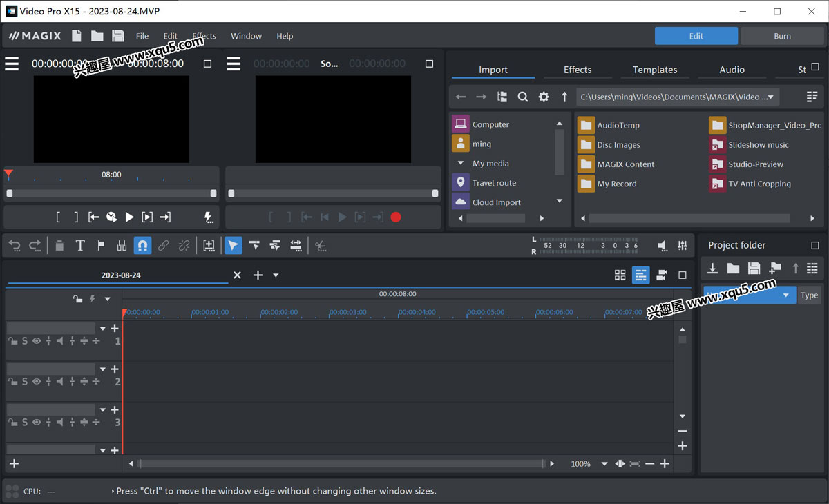The height and width of the screenshot is (504, 829).
Task: Click the split/razor tool icon next to the flag
Action: 122,245
